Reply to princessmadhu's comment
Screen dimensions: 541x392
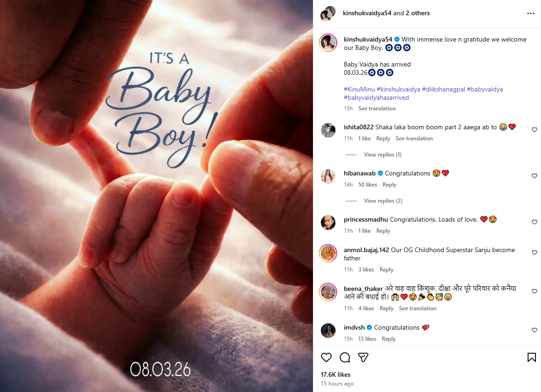click(383, 231)
